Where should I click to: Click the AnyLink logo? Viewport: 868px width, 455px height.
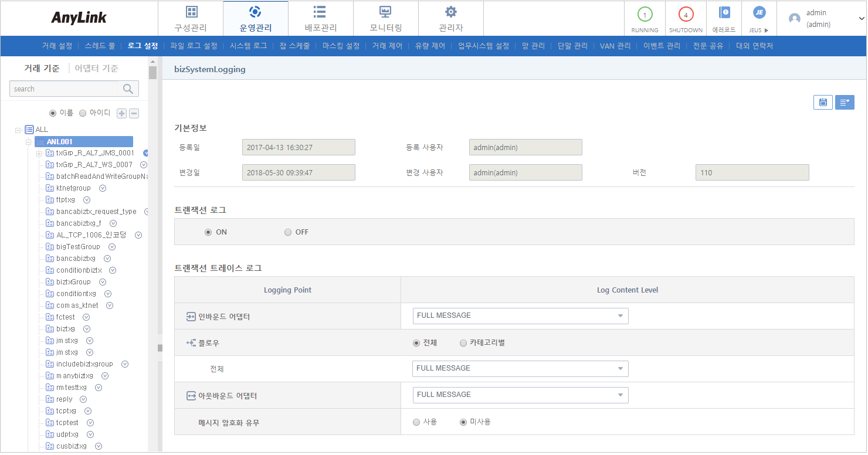coord(79,18)
